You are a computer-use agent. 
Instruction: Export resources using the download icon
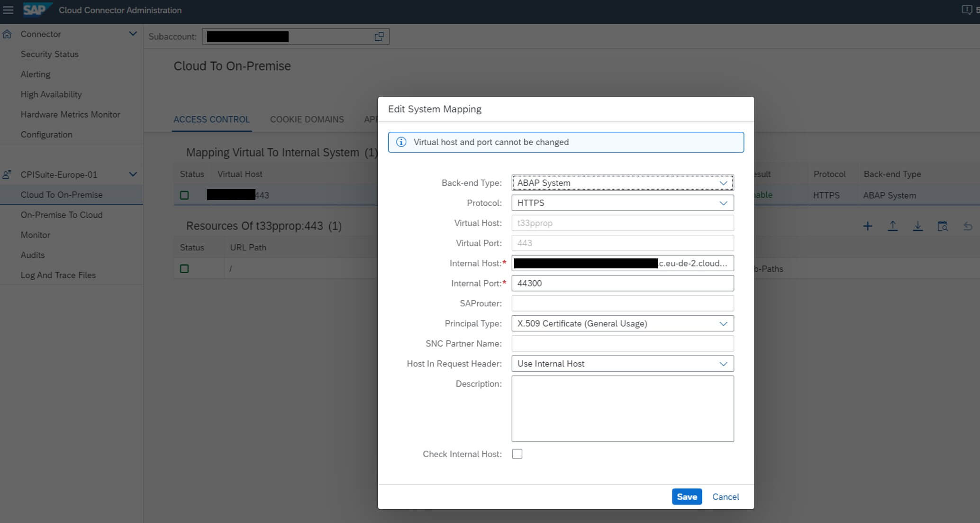click(x=918, y=226)
